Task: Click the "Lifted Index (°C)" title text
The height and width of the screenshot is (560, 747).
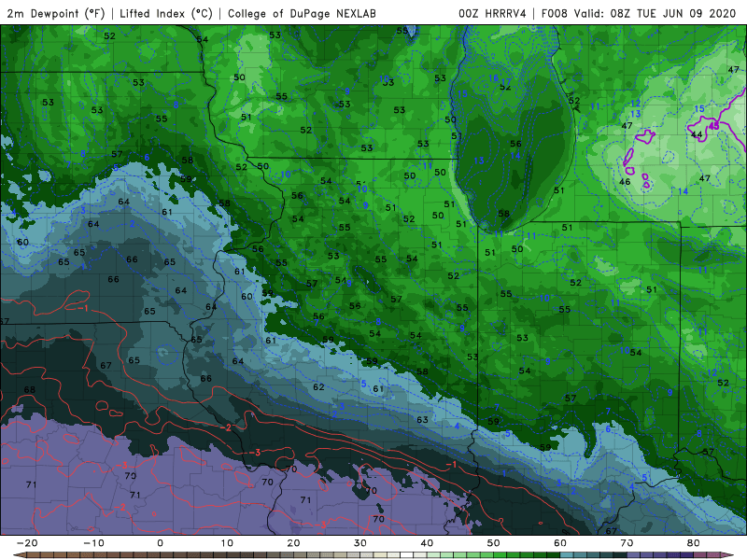Action: 166,13
